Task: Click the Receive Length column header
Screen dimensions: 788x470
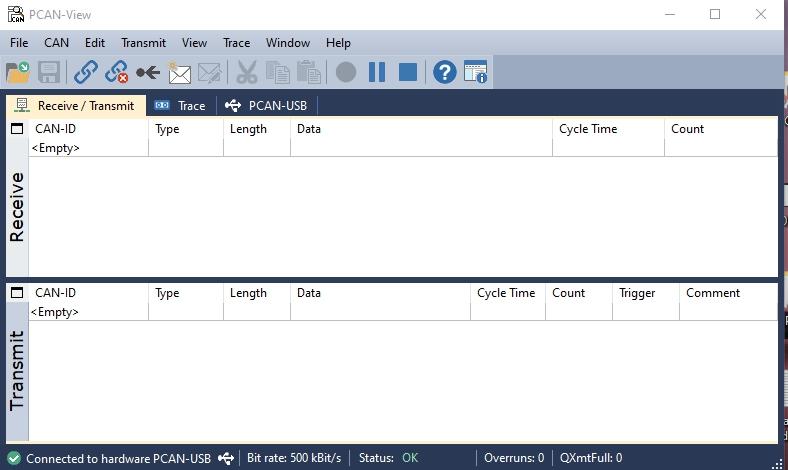Action: tap(257, 129)
